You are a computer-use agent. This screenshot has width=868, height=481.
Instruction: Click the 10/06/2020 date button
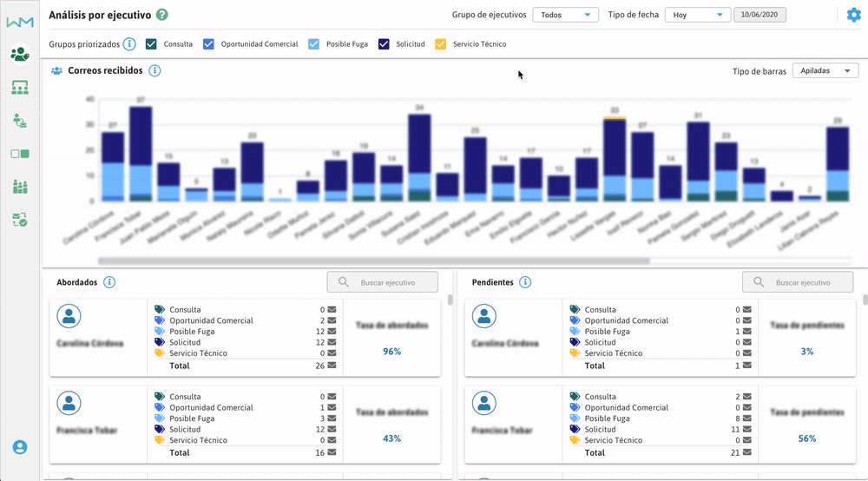[760, 15]
